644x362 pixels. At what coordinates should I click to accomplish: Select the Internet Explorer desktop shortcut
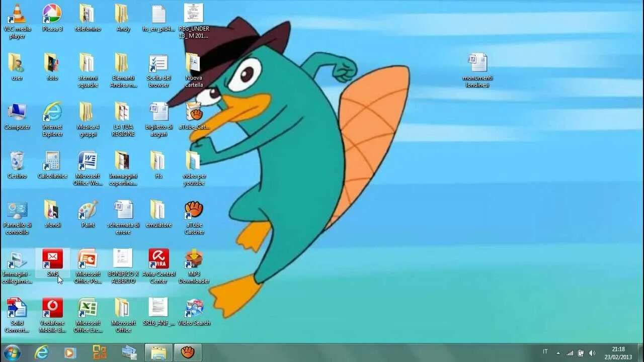(52, 119)
